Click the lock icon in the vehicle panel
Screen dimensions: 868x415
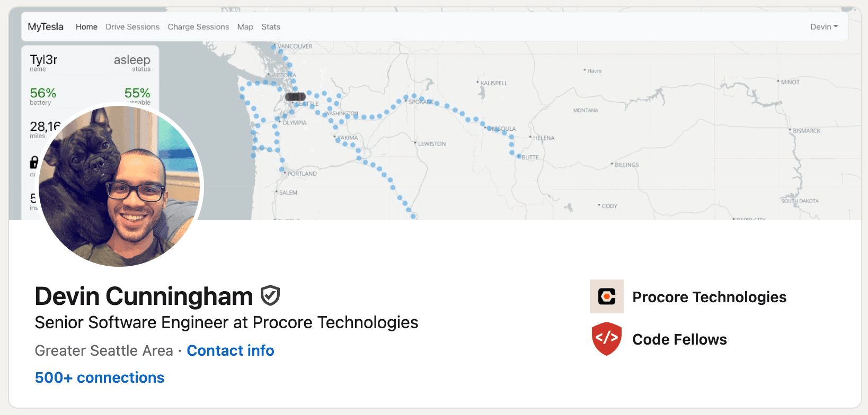34,162
